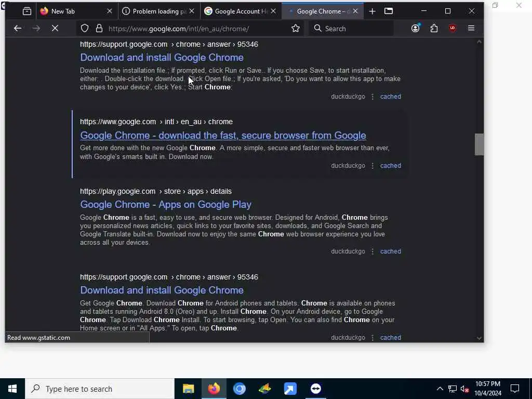Stop loading the current page
The image size is (532, 399).
coord(55,29)
